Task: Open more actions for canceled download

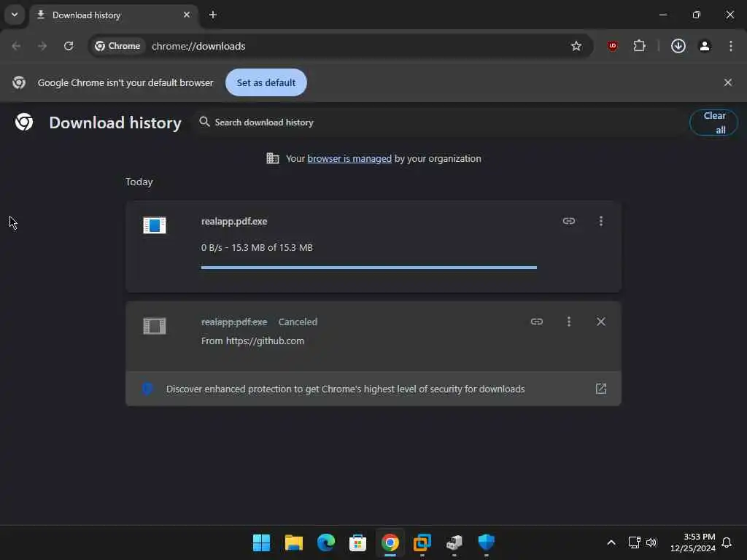Action: (x=569, y=322)
